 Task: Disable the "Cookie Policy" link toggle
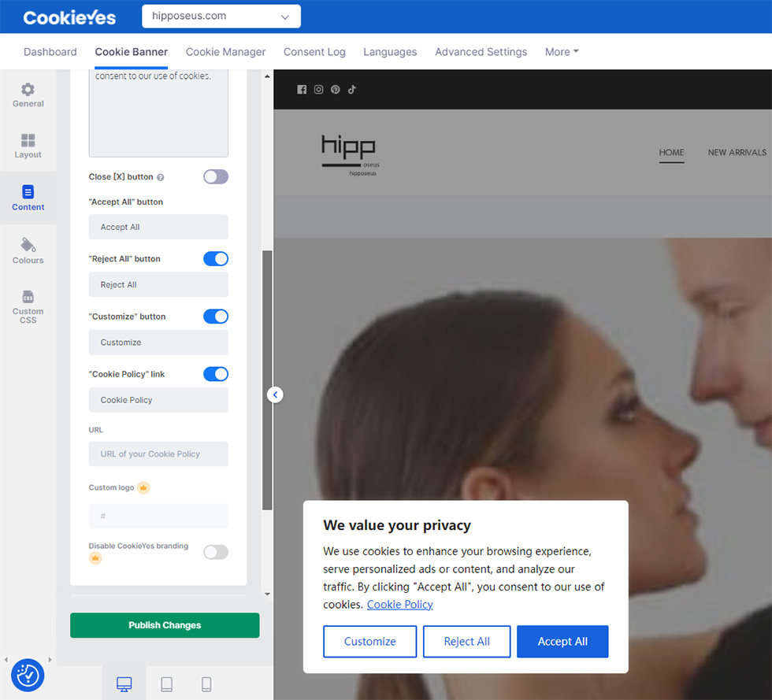(215, 374)
